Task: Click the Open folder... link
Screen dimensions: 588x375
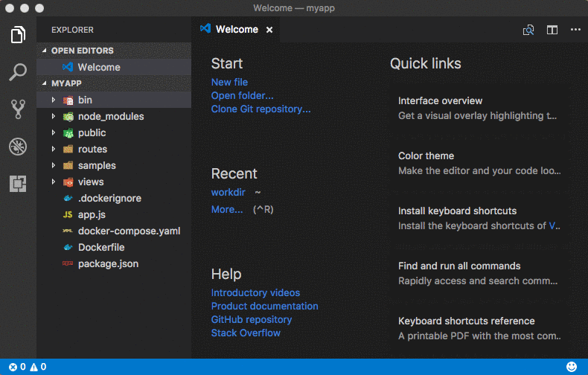Action: coord(242,96)
